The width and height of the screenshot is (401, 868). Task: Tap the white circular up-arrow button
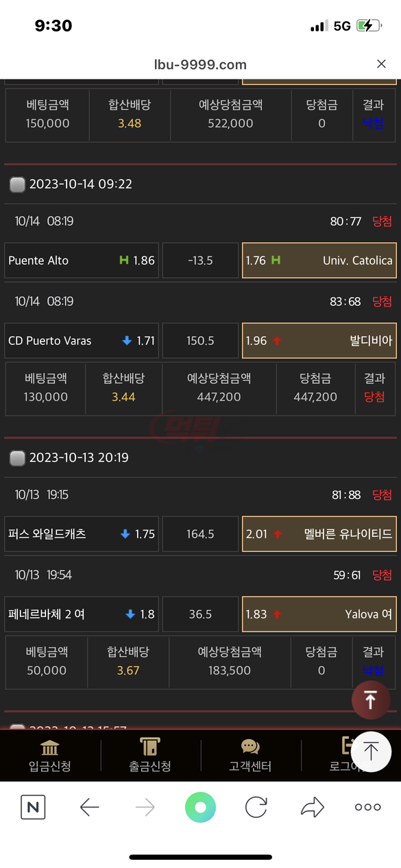[x=371, y=752]
